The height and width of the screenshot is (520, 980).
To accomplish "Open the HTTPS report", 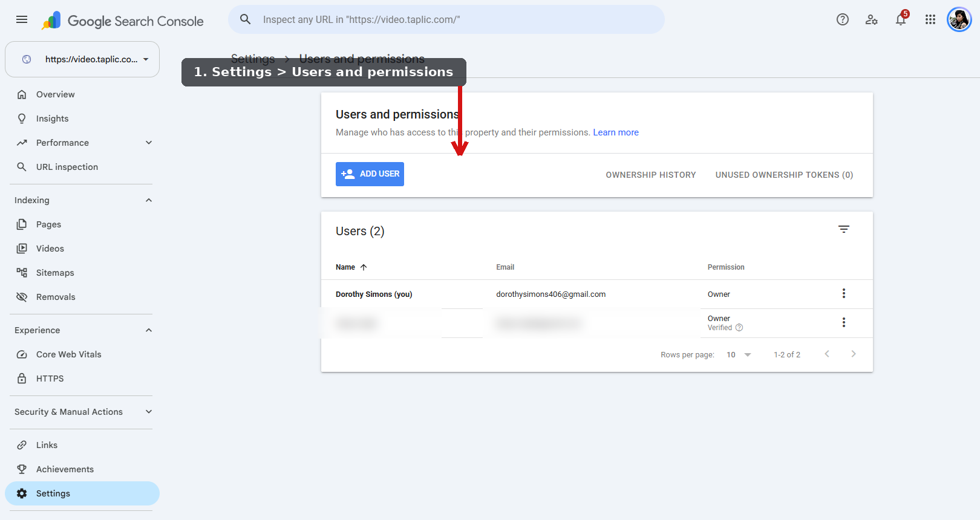I will pyautogui.click(x=82, y=379).
